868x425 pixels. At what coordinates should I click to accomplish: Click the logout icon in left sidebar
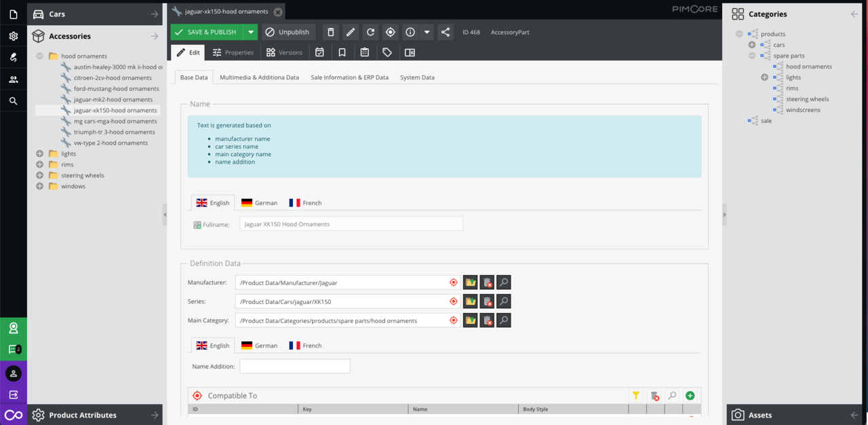point(14,394)
